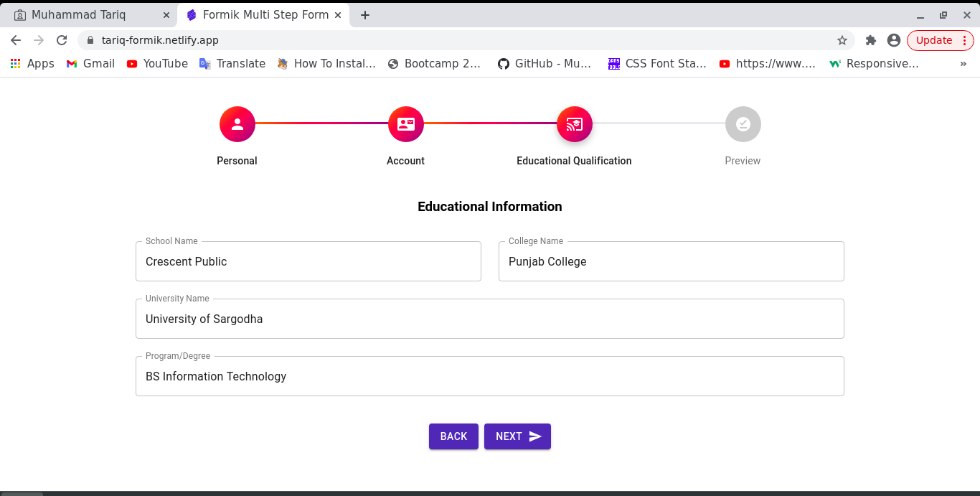Open the GitHub bookmark

[x=545, y=63]
